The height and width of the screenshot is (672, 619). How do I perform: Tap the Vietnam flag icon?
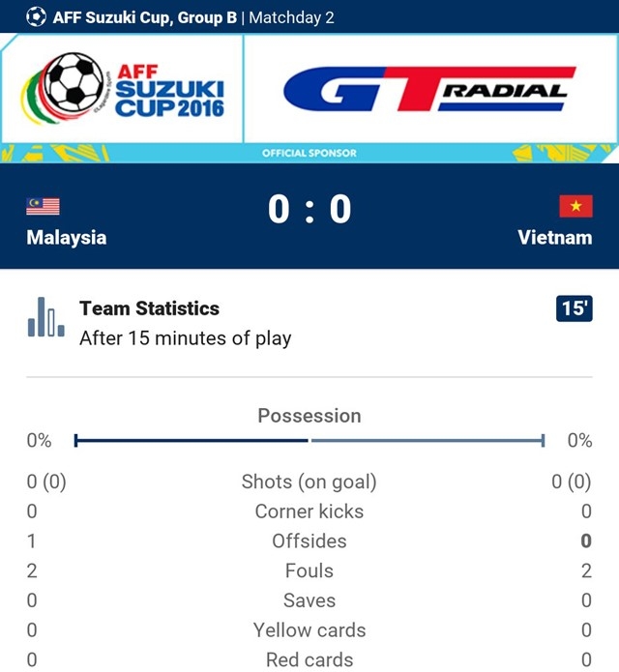575,206
